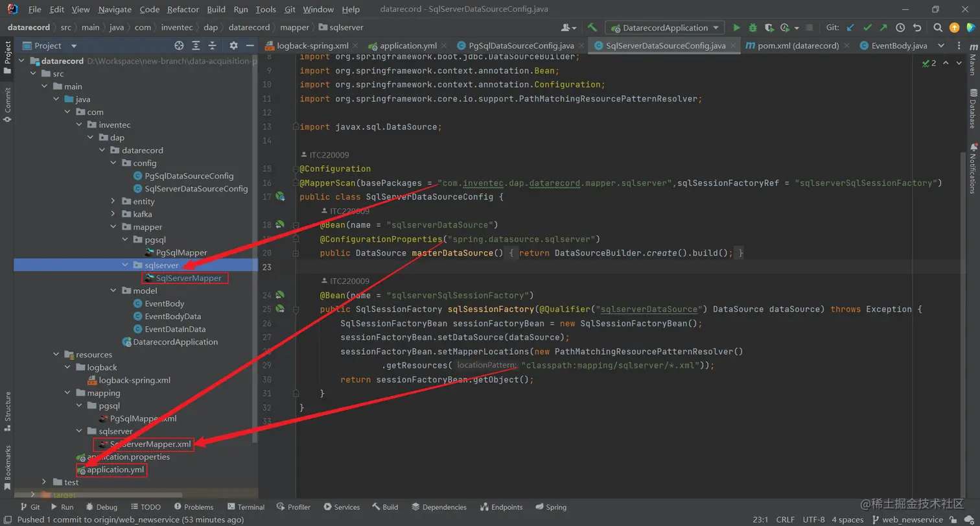Run DatarecordApplication with the green play icon
Viewport: 980px width, 526px height.
click(x=736, y=28)
